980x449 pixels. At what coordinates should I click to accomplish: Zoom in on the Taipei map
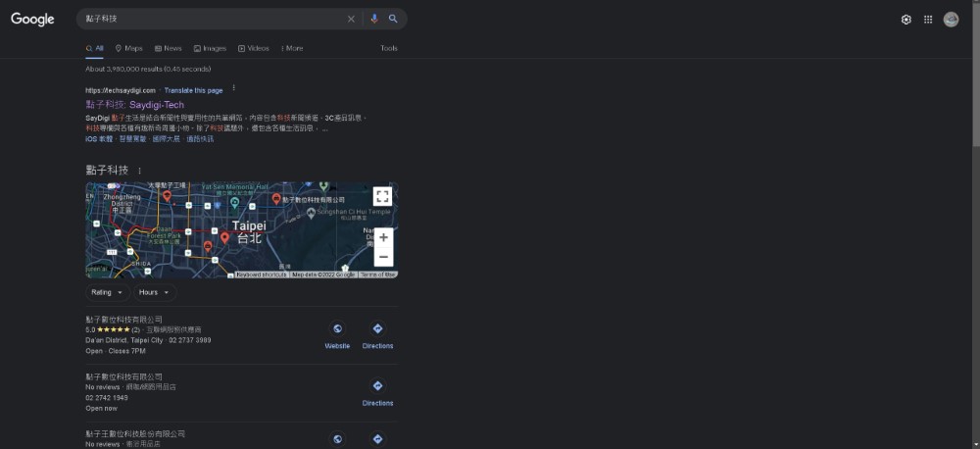(x=383, y=237)
